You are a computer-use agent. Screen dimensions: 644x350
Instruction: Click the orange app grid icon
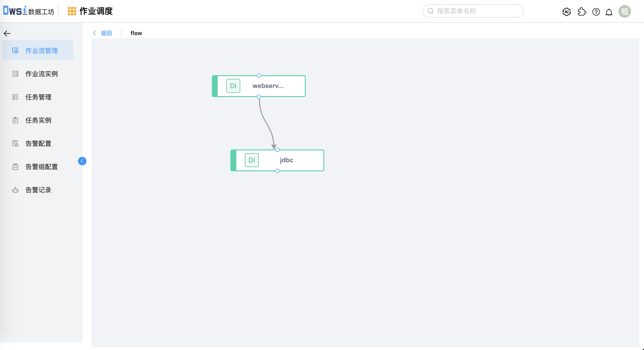72,11
